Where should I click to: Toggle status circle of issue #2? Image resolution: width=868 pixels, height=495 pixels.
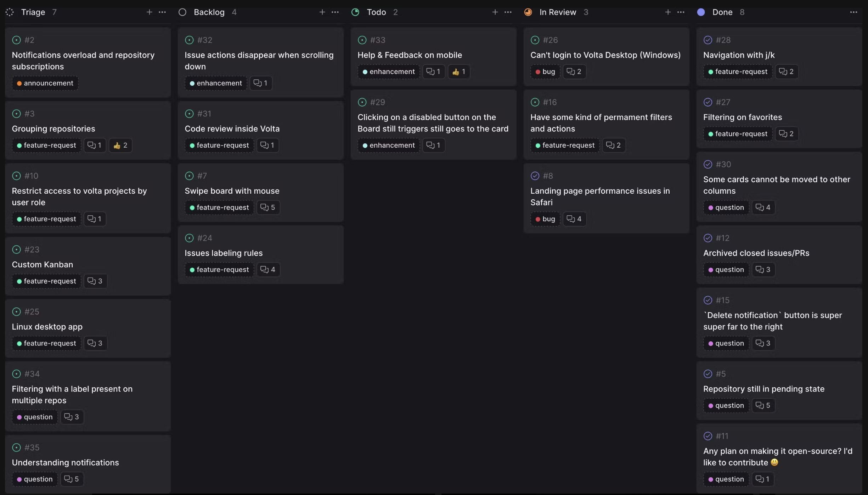pyautogui.click(x=16, y=40)
